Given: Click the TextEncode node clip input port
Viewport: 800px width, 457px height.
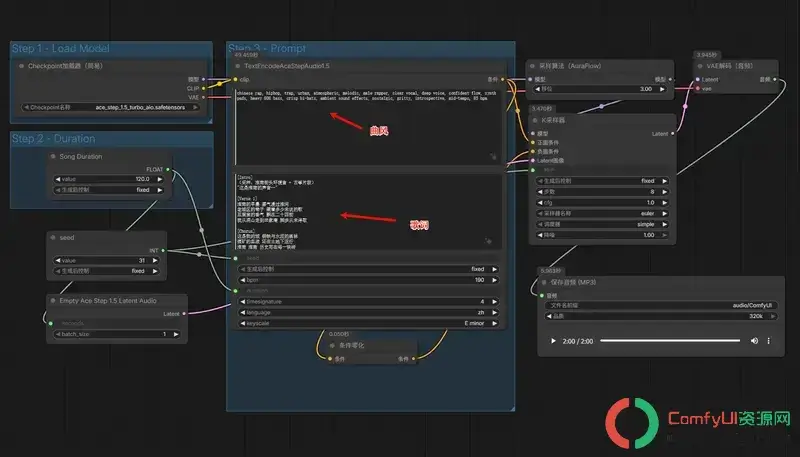Looking at the screenshot, I should [235, 79].
